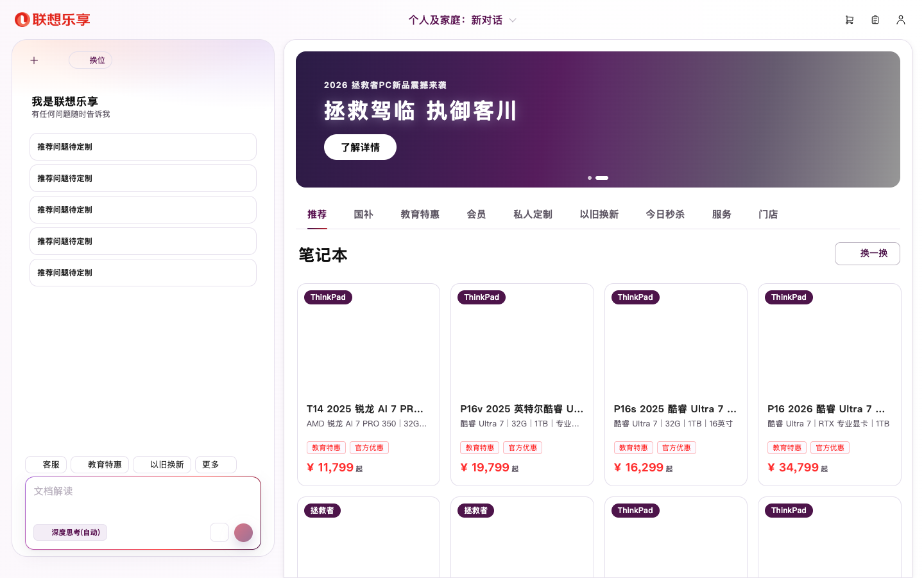Click 了解详情 on the banner
The height and width of the screenshot is (578, 924).
[360, 147]
